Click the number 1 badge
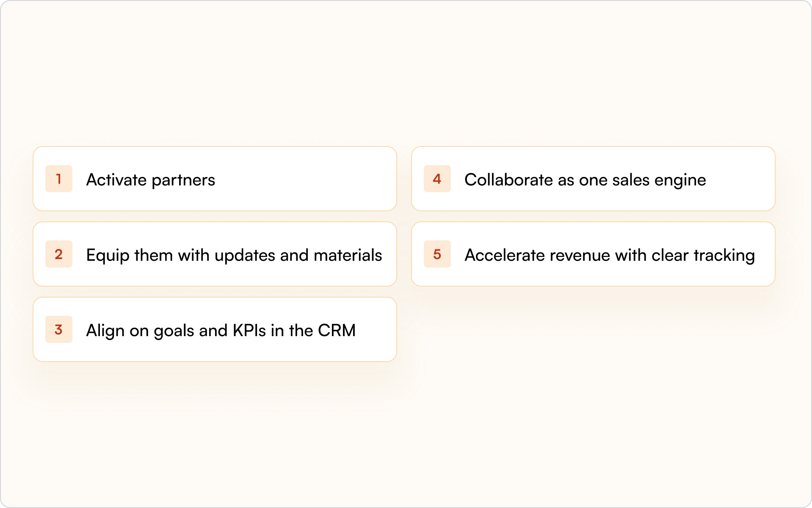This screenshot has height=508, width=812. pyautogui.click(x=59, y=179)
